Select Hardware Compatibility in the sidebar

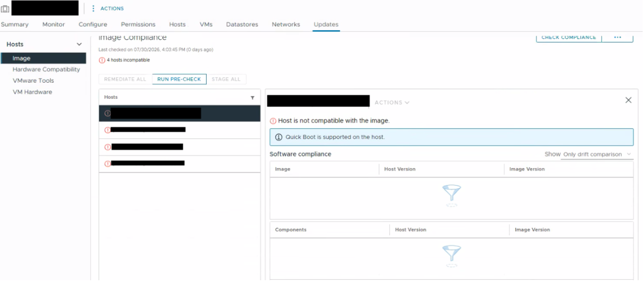pyautogui.click(x=46, y=69)
